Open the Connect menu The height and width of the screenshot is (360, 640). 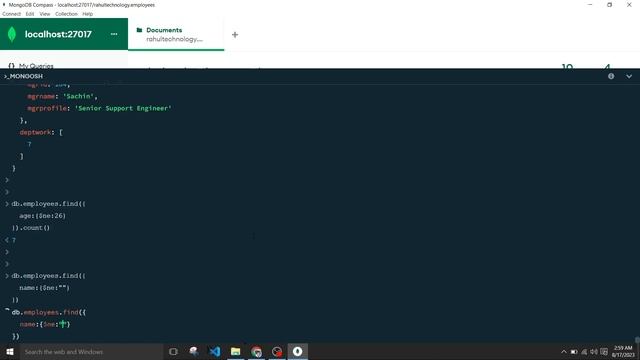(x=11, y=14)
